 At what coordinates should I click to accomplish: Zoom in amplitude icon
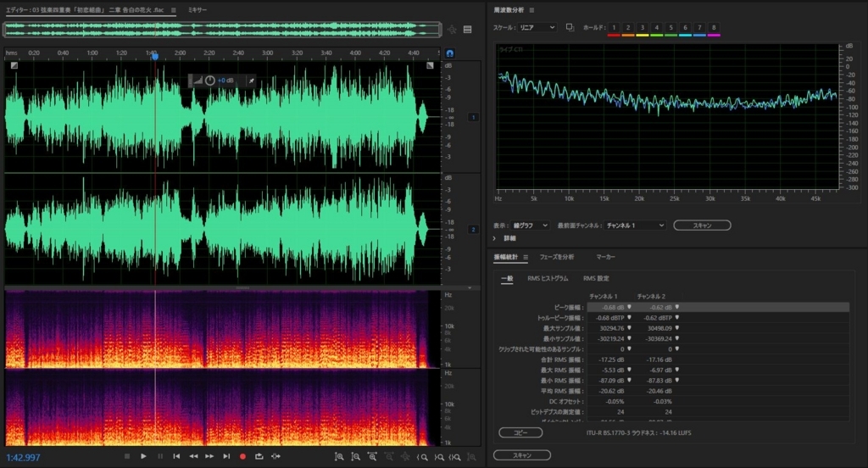[339, 457]
